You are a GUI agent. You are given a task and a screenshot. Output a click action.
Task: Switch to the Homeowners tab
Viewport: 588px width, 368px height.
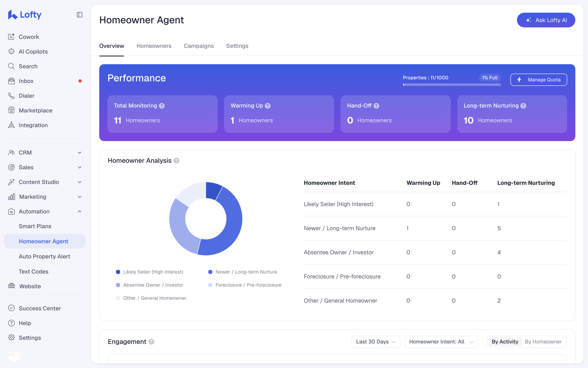coord(154,46)
